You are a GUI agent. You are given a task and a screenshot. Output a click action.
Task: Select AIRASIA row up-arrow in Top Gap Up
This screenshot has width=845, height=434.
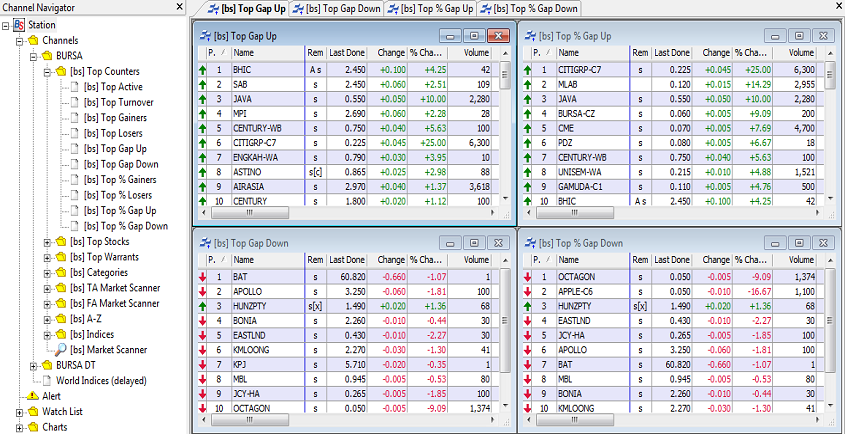[x=203, y=186]
